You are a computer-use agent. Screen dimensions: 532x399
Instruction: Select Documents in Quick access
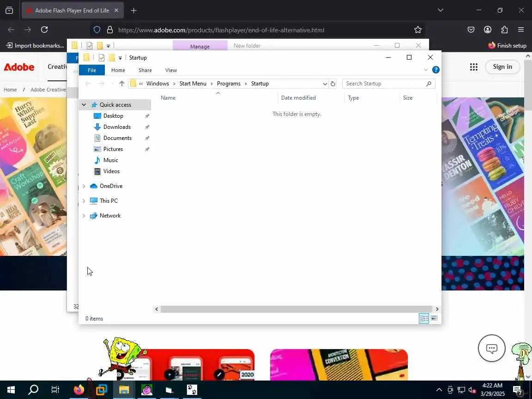coord(117,138)
